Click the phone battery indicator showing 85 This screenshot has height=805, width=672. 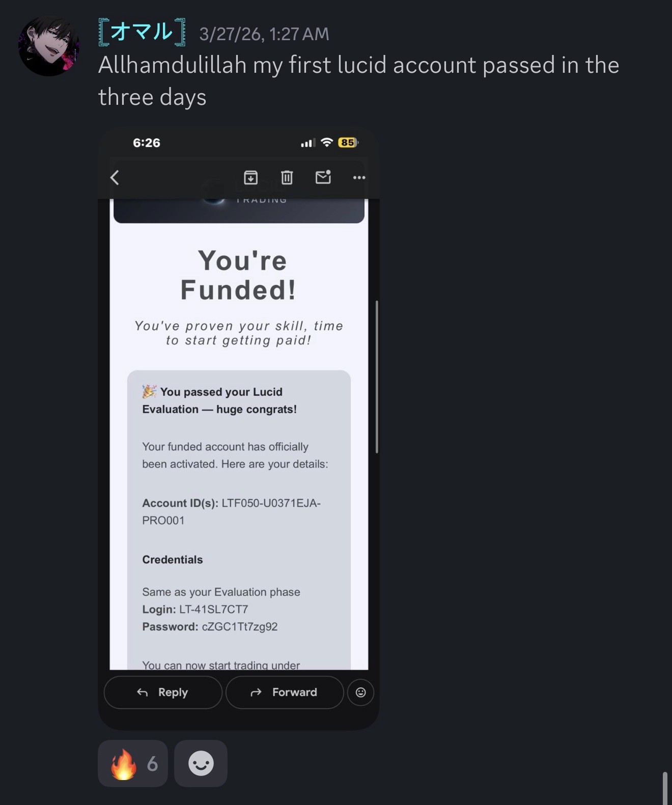pos(348,142)
